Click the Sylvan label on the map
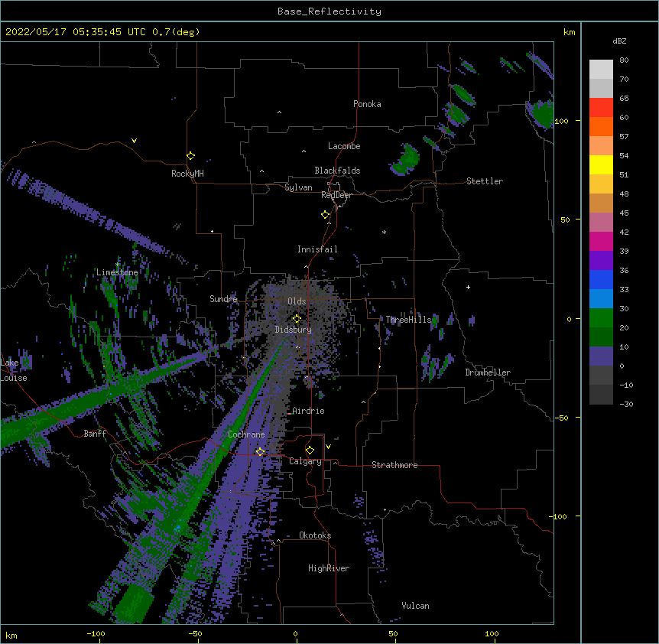Viewport: 659px width, 644px height. pos(298,187)
